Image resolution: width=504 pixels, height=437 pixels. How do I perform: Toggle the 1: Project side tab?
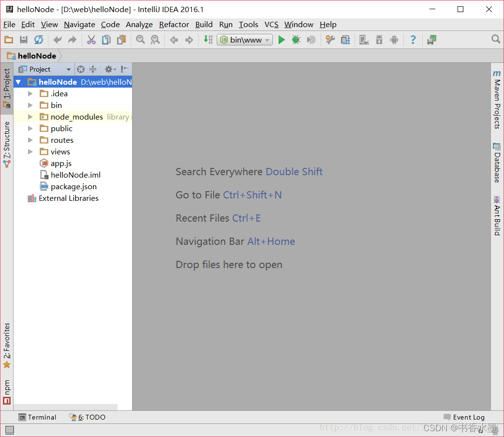click(7, 89)
